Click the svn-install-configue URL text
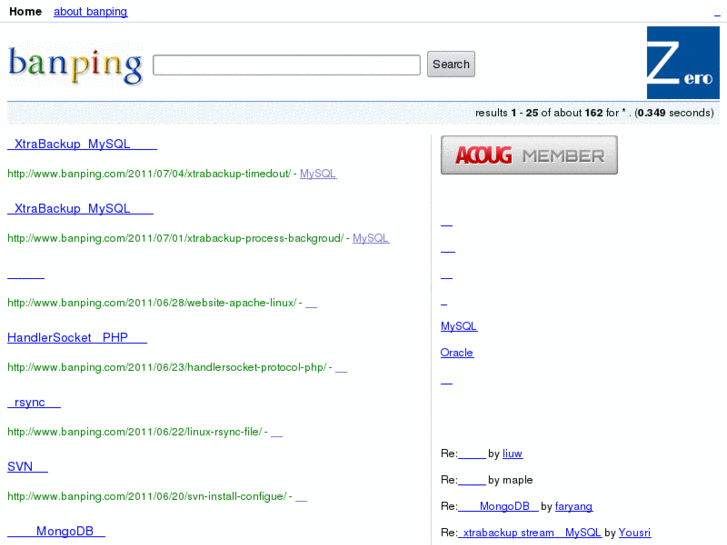Image resolution: width=727 pixels, height=545 pixels. (x=147, y=496)
